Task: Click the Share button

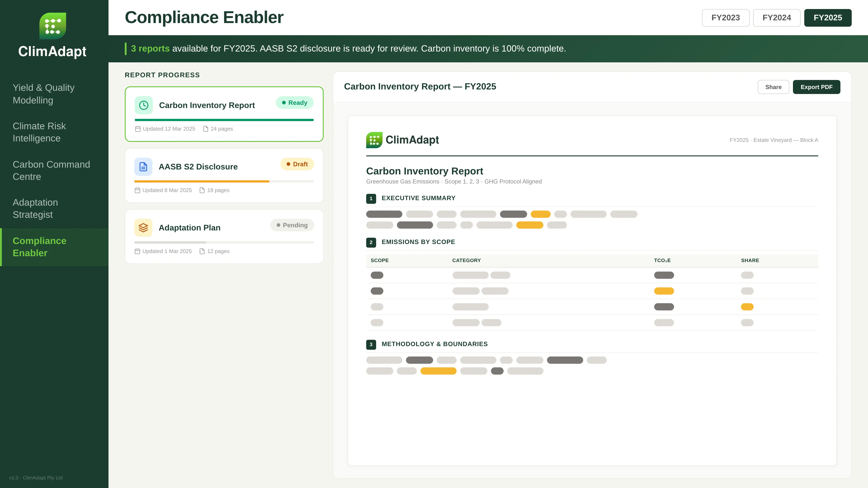Action: pyautogui.click(x=773, y=87)
